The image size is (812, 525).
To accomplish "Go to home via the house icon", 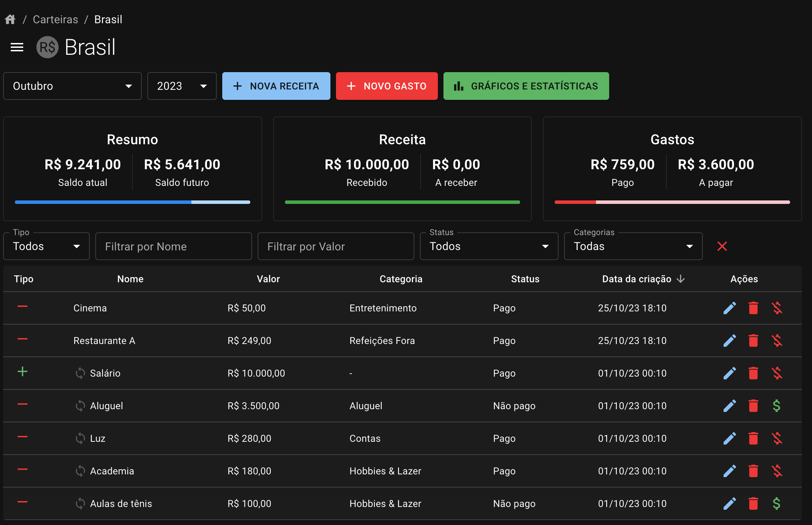I will (10, 19).
